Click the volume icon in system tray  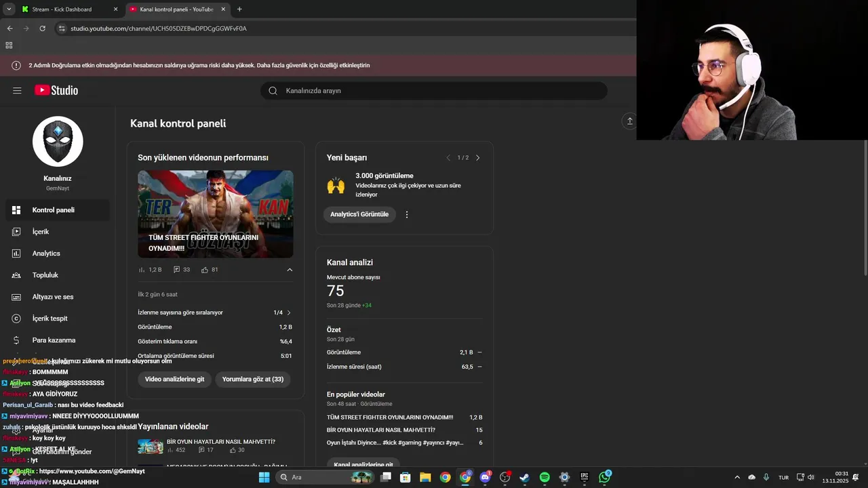pos(811,477)
